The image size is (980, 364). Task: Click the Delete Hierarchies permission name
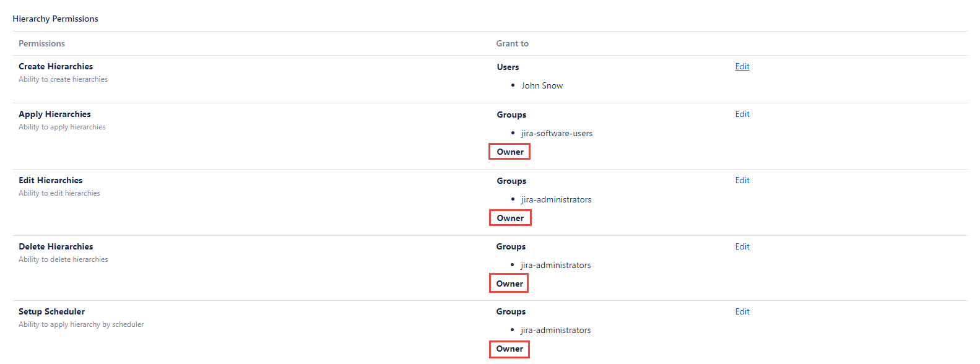point(56,247)
